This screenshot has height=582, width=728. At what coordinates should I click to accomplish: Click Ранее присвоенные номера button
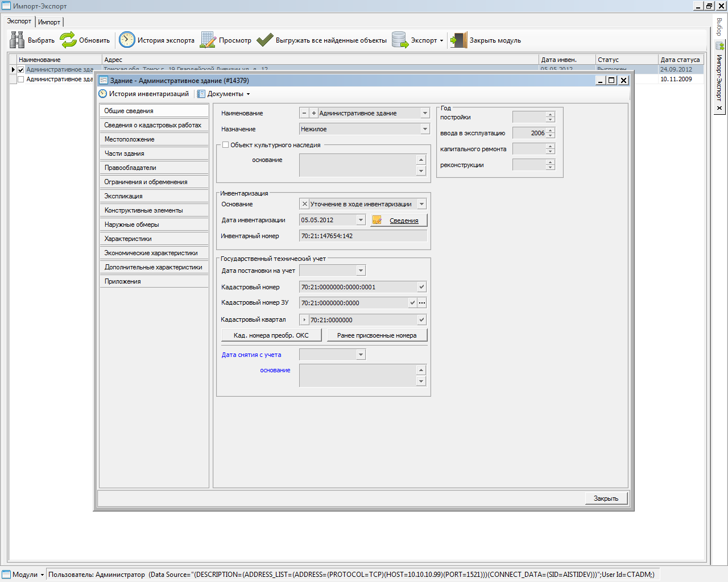[x=377, y=335]
